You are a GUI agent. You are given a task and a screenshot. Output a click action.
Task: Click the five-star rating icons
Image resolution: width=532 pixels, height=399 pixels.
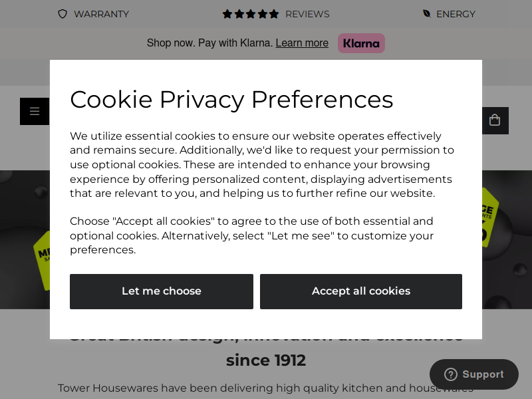click(x=251, y=14)
